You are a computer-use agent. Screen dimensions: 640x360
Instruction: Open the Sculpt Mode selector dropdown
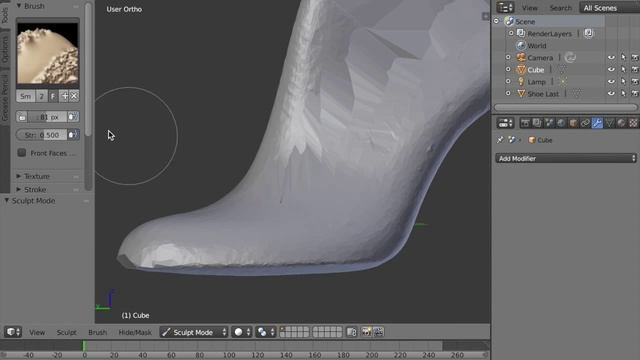coord(194,332)
